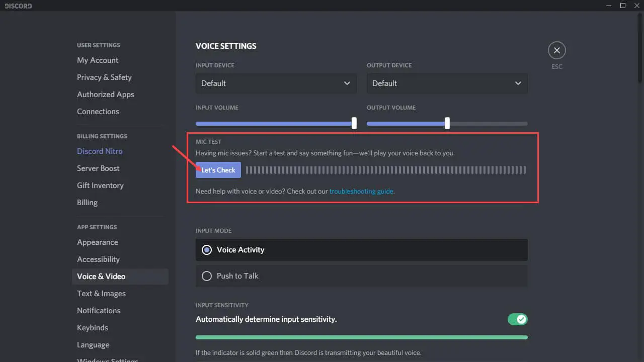Select Voice Activity input mode
The height and width of the screenshot is (362, 644).
coord(362,250)
